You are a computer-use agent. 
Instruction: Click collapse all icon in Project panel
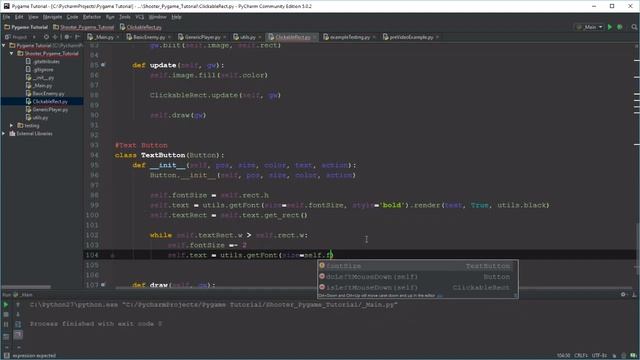pyautogui.click(x=56, y=37)
